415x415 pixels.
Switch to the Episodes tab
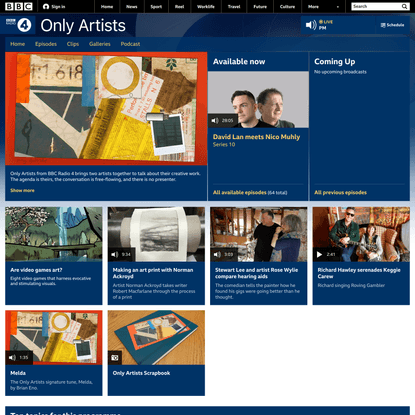pos(46,44)
